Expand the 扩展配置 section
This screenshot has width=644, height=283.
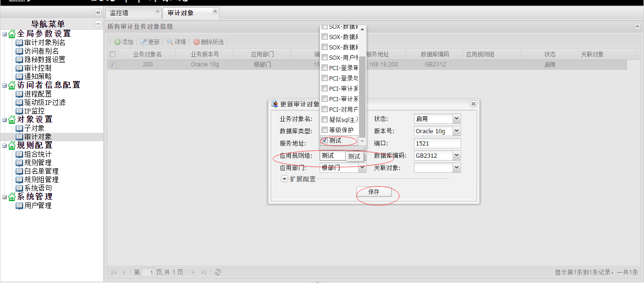[x=284, y=179]
